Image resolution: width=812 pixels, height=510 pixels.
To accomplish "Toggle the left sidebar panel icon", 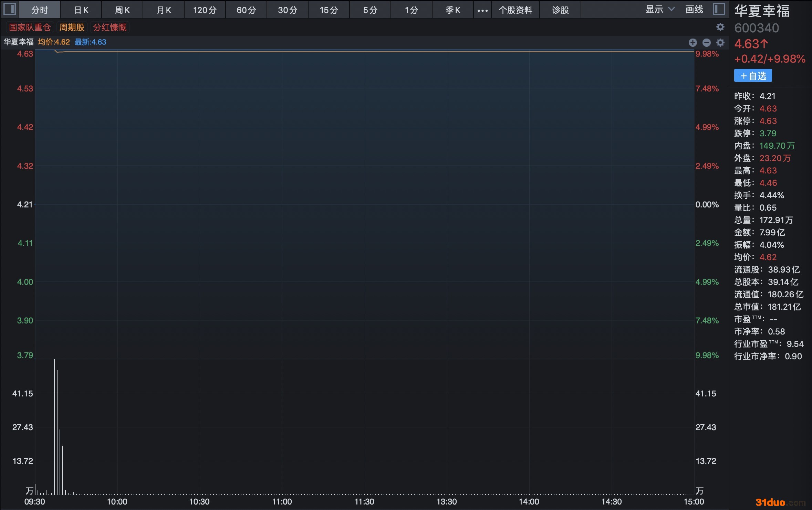I will pos(9,9).
